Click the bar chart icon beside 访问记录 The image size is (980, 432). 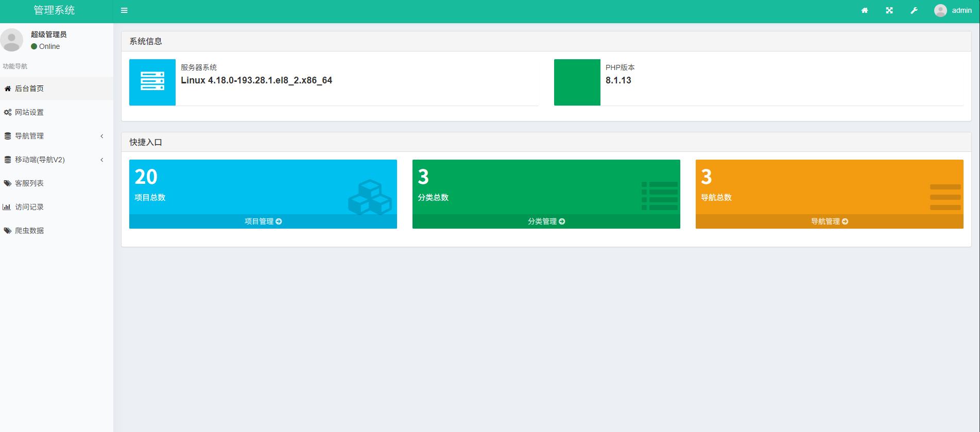[x=7, y=207]
